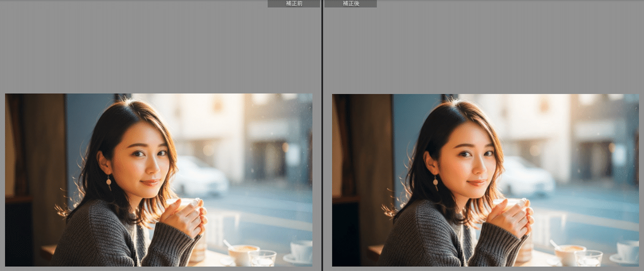Viewport: 644px width, 271px height.
Task: Click the gray sweater in the After photo
Action: click(x=429, y=236)
